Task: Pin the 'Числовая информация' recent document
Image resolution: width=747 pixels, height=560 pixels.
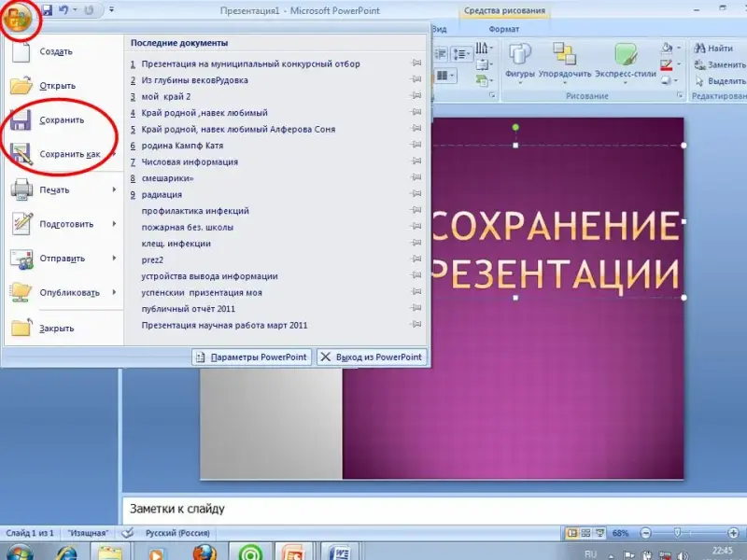Action: point(416,161)
